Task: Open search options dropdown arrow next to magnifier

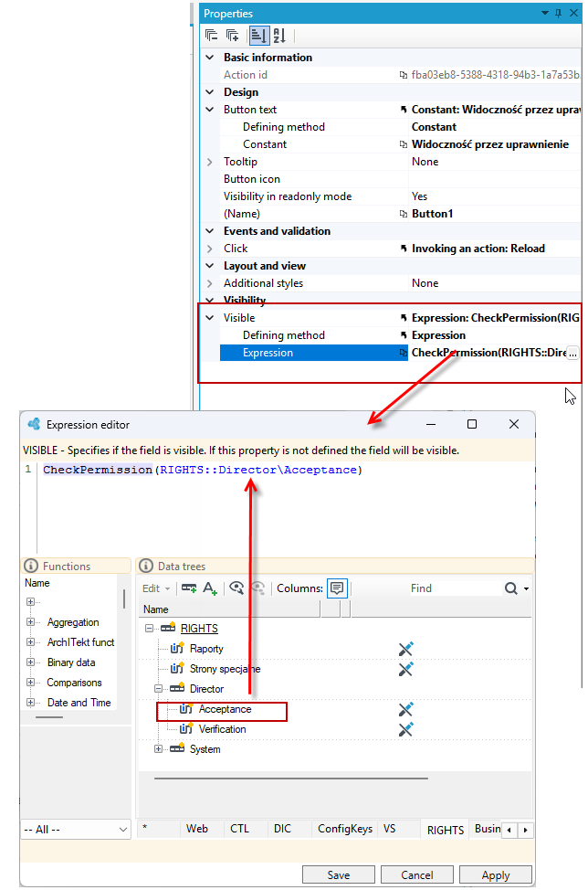Action: click(x=526, y=589)
